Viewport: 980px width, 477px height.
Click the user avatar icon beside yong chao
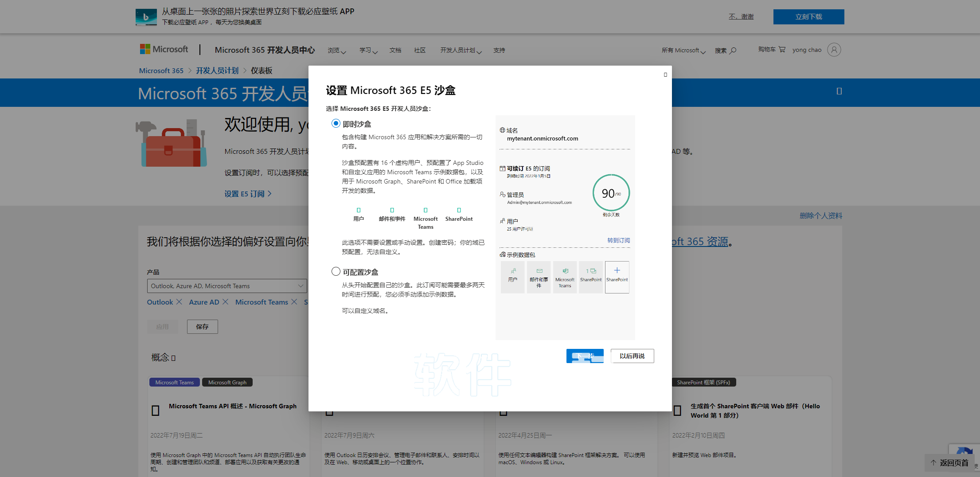[x=834, y=50]
